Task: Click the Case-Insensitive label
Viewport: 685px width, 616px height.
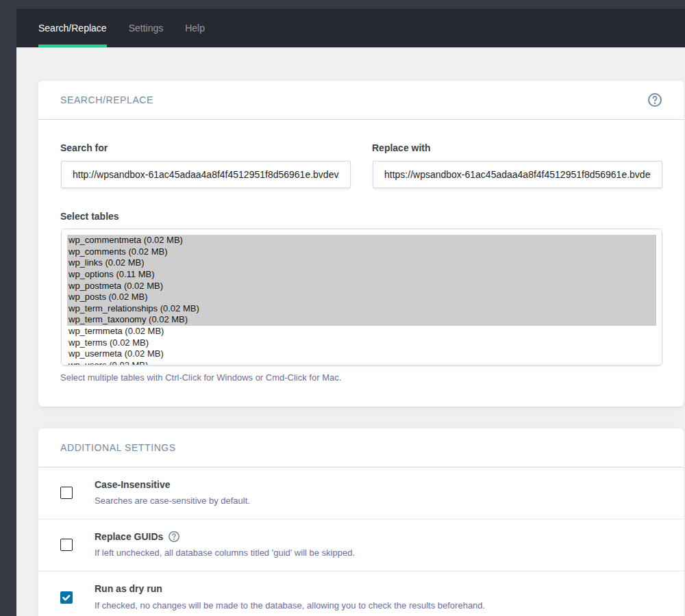Action: [x=132, y=485]
